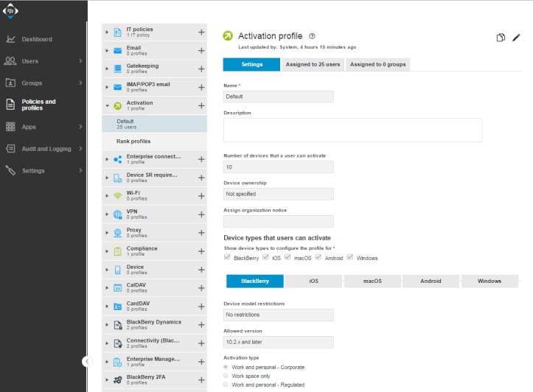
Task: Expand the Users menu in sidebar
Action: point(80,61)
